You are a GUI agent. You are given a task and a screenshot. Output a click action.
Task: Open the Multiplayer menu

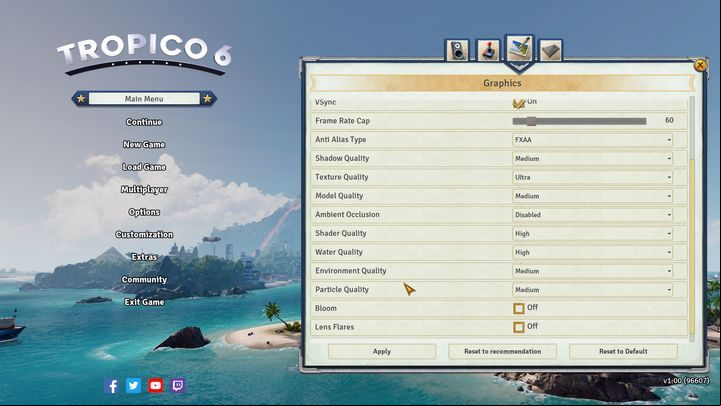coord(144,189)
